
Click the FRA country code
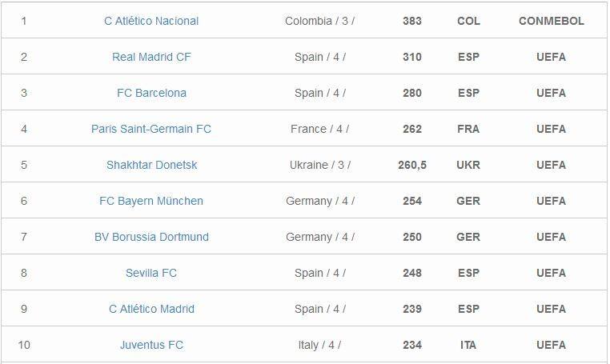(468, 129)
